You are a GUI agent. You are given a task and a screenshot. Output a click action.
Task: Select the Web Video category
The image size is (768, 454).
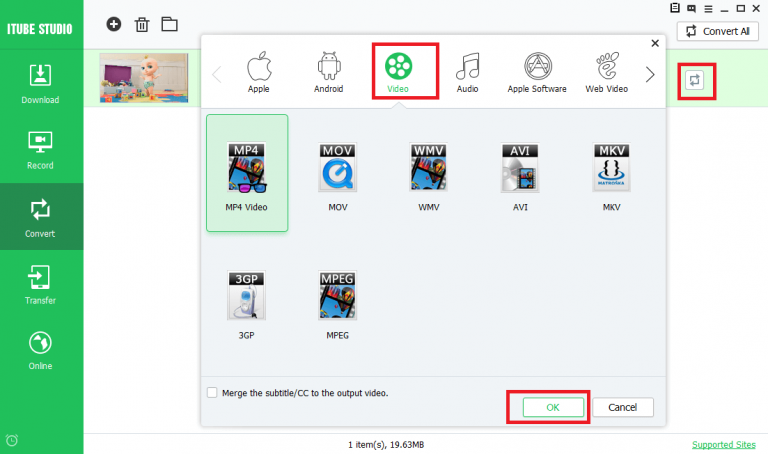pyautogui.click(x=607, y=72)
